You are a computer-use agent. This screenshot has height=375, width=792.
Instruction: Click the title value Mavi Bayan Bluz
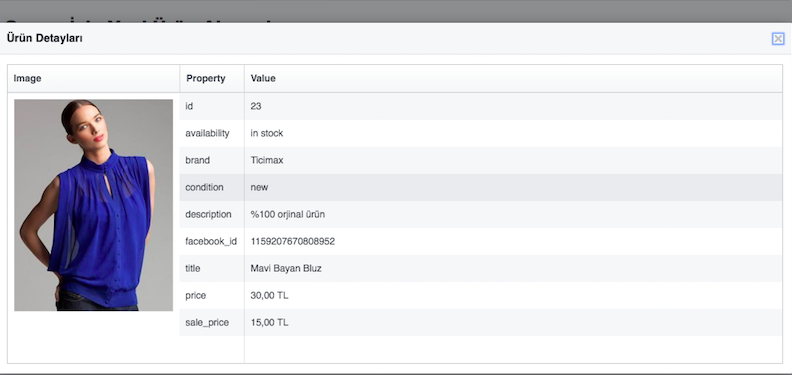pyautogui.click(x=286, y=268)
